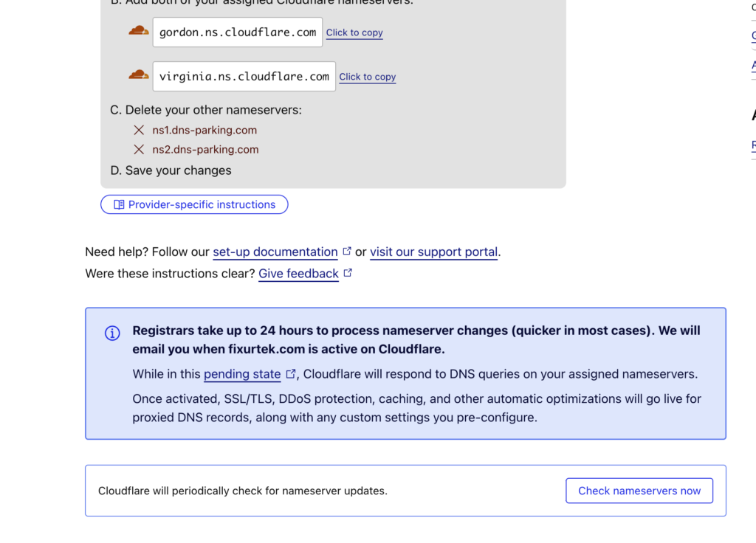
Task: Click the X icon next to ns2.dns-parking.com
Action: [x=139, y=150]
